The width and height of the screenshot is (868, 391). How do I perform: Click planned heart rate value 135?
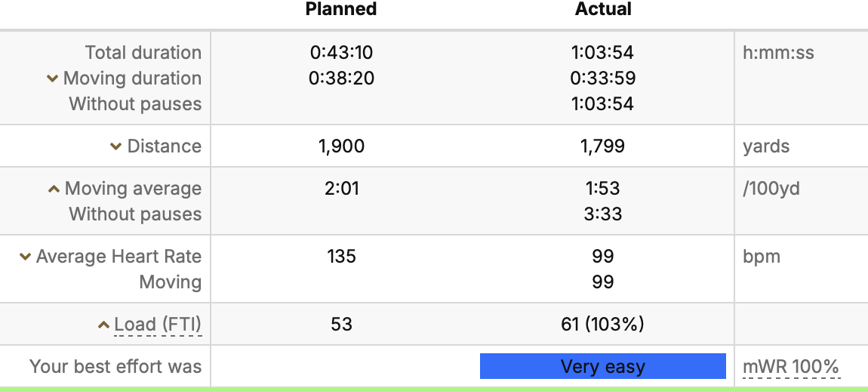pos(342,257)
